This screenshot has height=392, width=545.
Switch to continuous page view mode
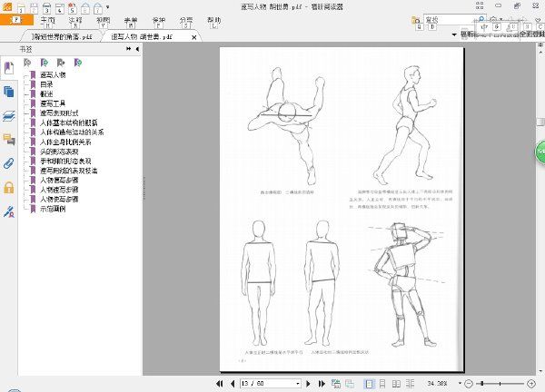tap(382, 384)
